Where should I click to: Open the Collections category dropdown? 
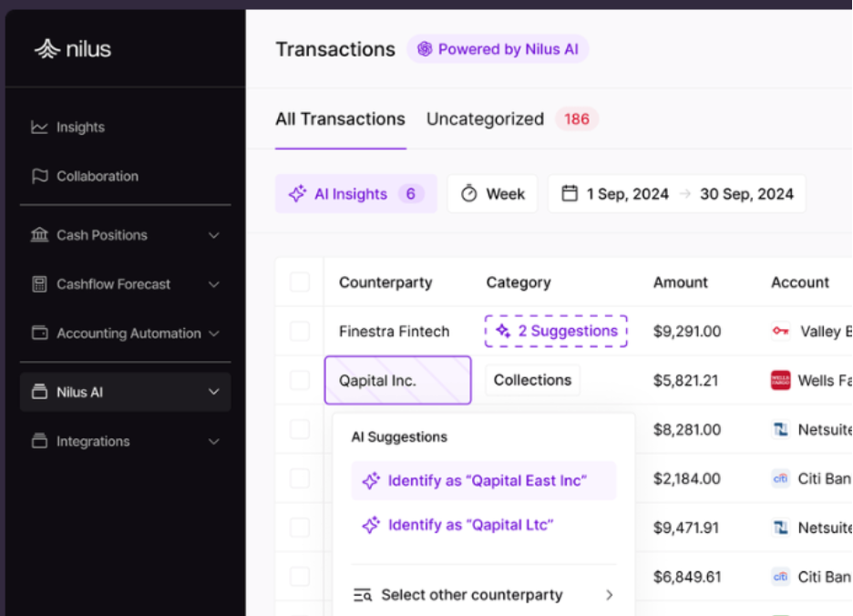click(532, 380)
